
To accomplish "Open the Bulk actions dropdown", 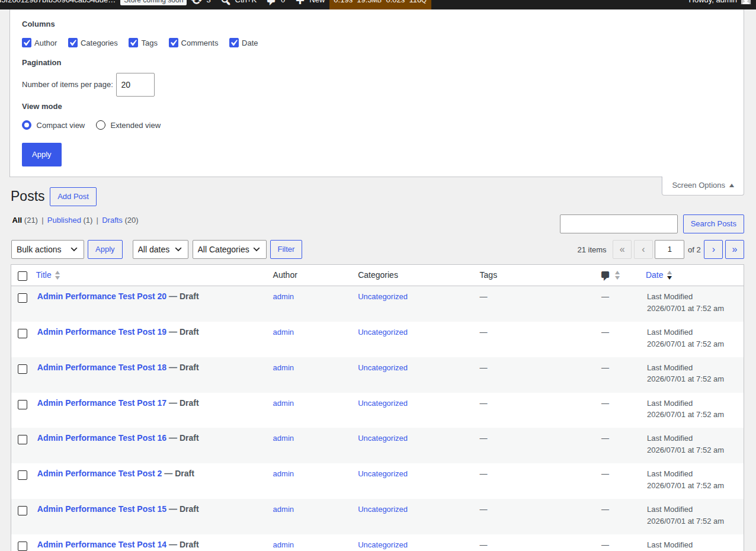I will [x=47, y=249].
